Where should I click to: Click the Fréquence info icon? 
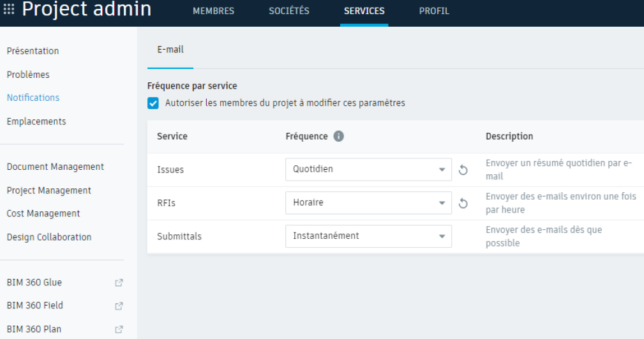click(x=339, y=137)
